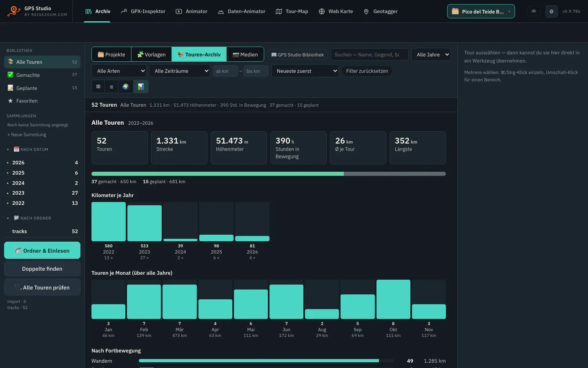Open settings via gear icon
588x368 pixels.
click(551, 11)
